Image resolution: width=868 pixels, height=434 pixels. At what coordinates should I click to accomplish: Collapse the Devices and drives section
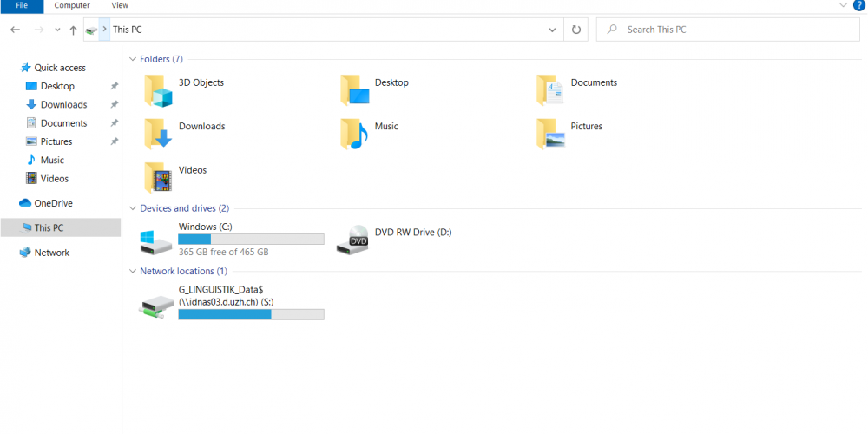133,208
